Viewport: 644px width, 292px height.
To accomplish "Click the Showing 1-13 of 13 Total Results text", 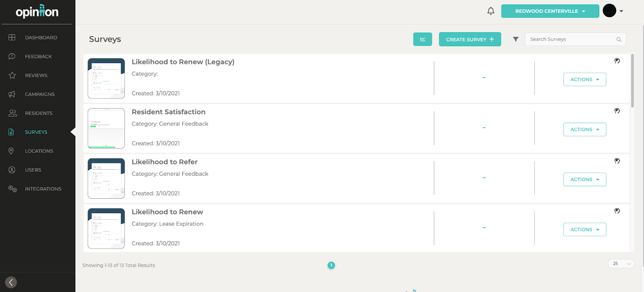I will point(119,265).
